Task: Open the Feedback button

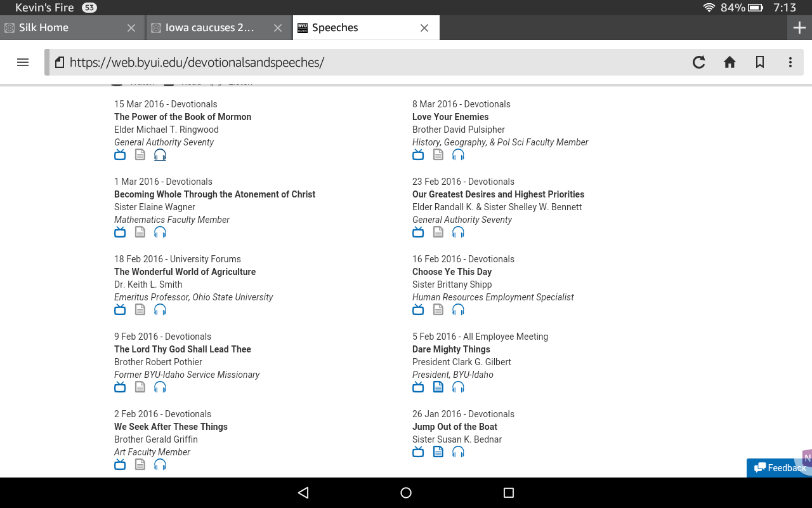Action: click(780, 468)
